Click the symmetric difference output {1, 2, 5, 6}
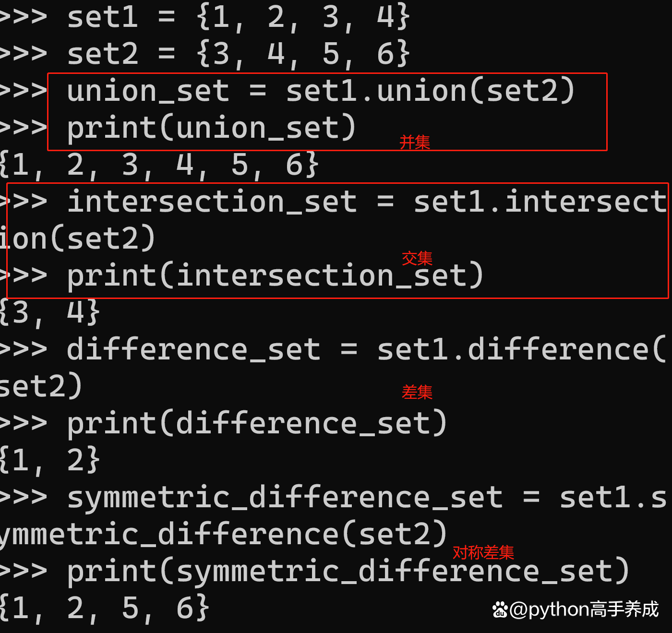Viewport: 672px width, 633px height. 104,609
